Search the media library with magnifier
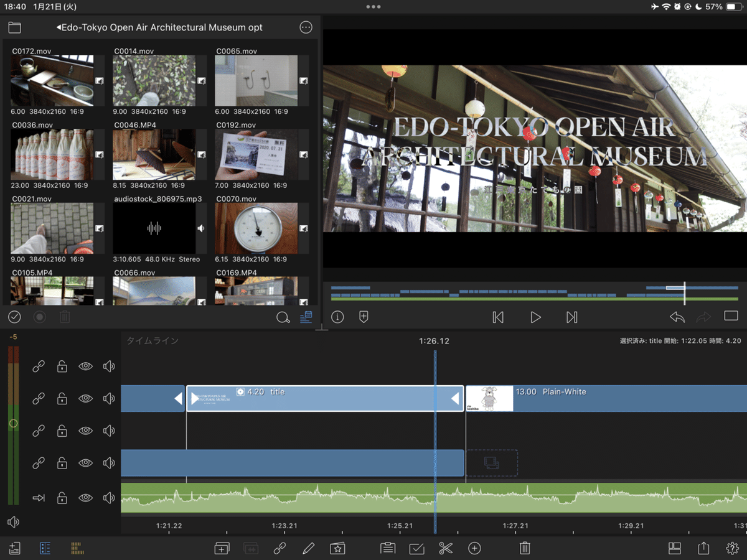 [283, 318]
